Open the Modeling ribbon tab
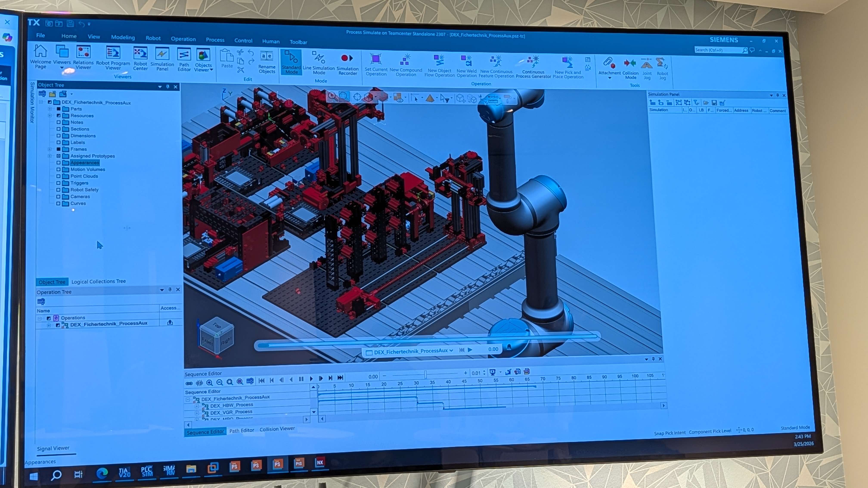 coord(123,37)
